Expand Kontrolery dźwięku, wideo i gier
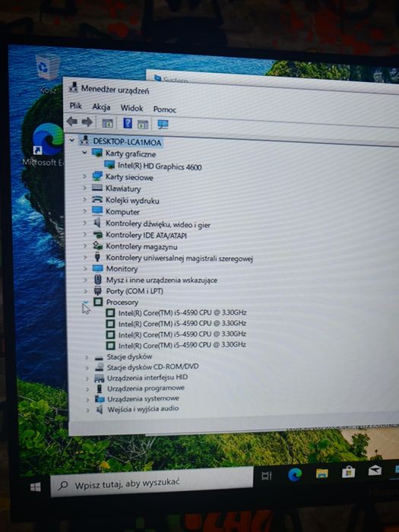 tap(85, 223)
